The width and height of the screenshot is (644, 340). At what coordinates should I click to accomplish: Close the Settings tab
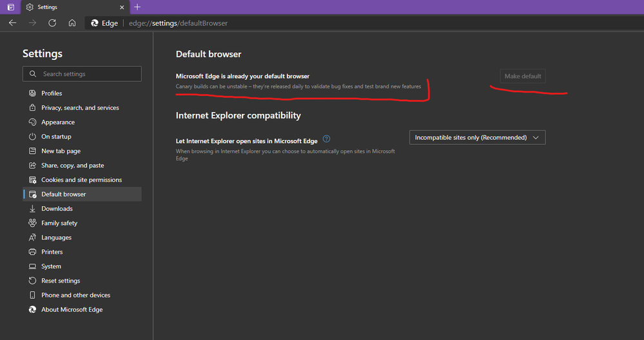(122, 7)
